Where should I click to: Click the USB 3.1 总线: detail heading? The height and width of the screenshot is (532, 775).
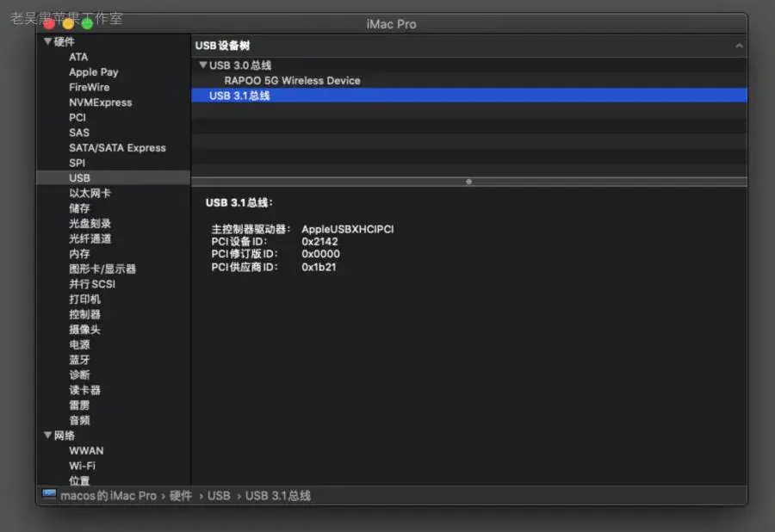click(239, 202)
